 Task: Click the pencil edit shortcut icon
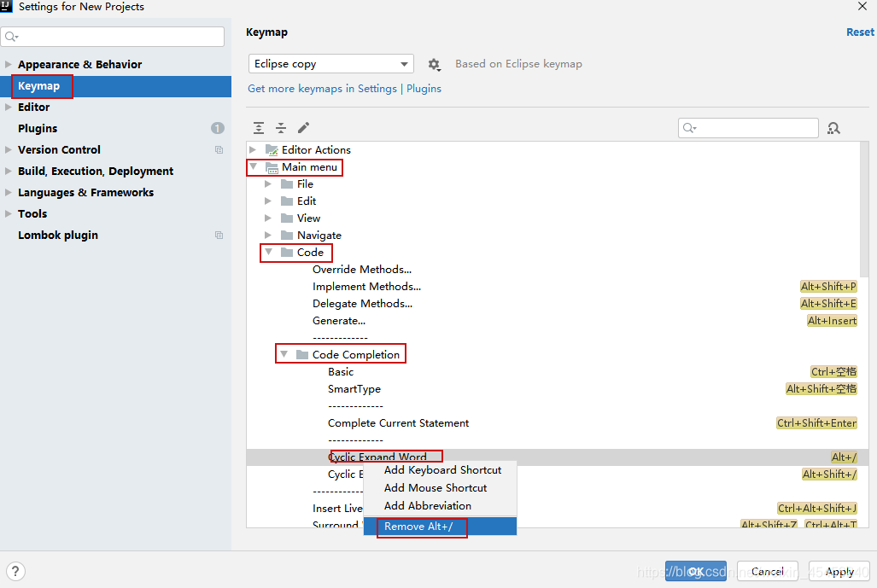point(303,128)
